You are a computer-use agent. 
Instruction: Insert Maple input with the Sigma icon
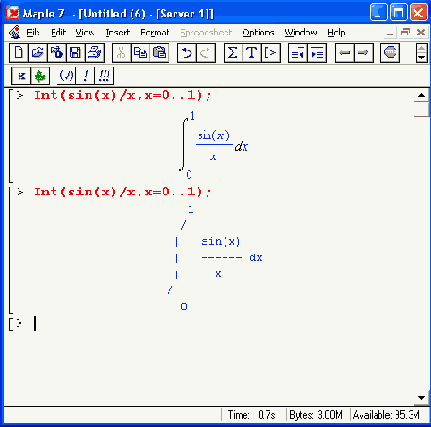tap(232, 53)
